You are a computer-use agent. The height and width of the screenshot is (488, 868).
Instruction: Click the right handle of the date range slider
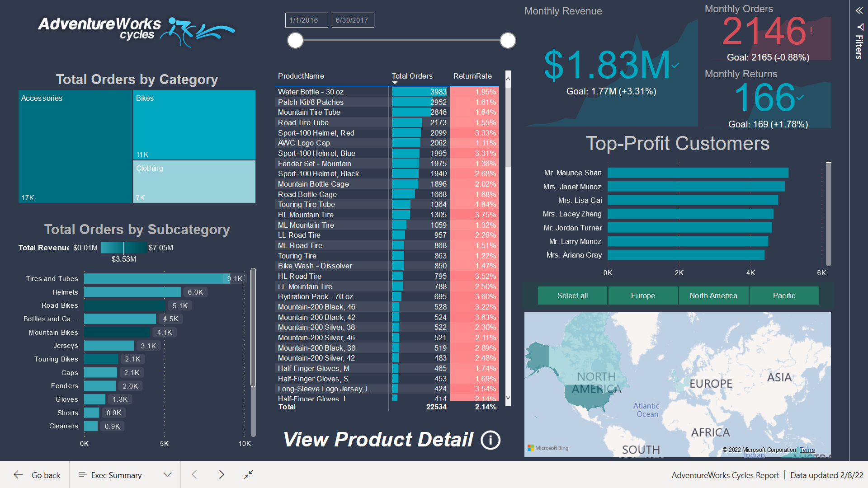tap(508, 40)
